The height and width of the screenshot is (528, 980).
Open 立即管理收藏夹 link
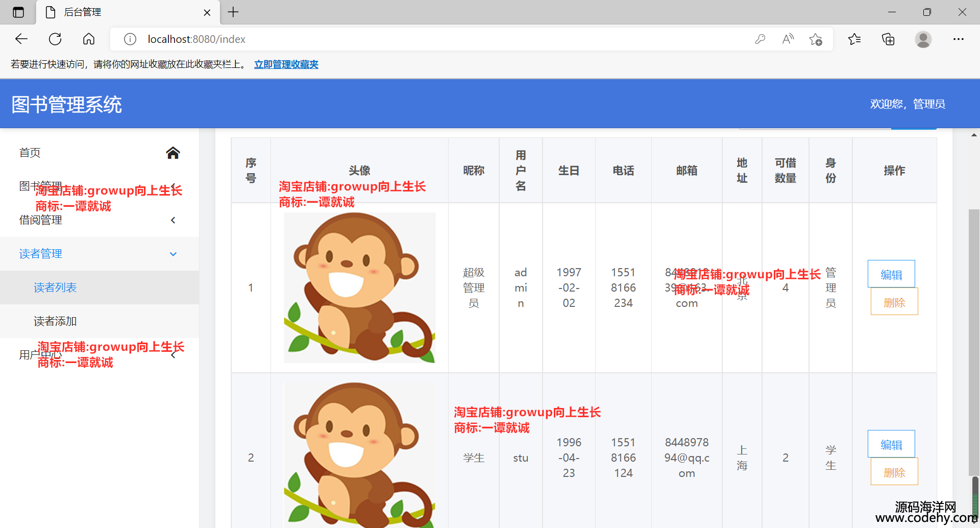click(286, 64)
